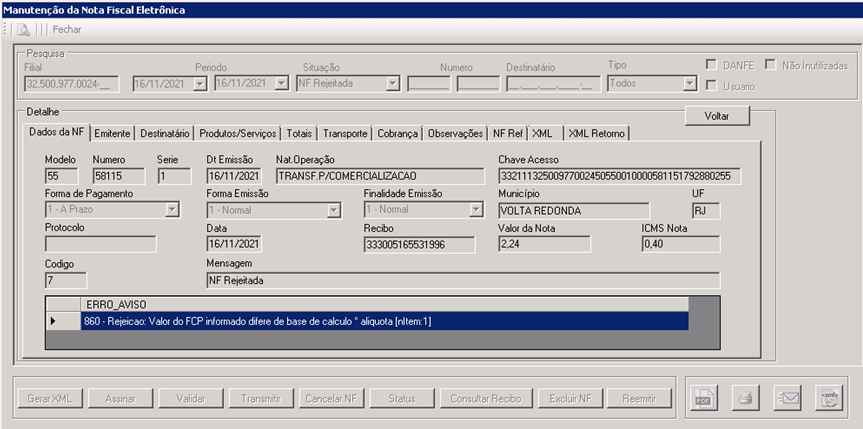The height and width of the screenshot is (429, 863).
Task: Toggle the DANFE checkbox
Action: pyautogui.click(x=712, y=65)
